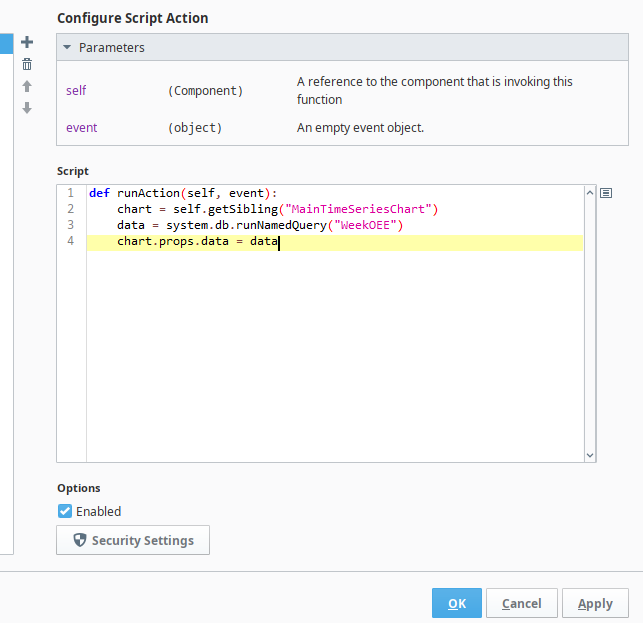Click the shield icon in Security Settings

pyautogui.click(x=80, y=540)
